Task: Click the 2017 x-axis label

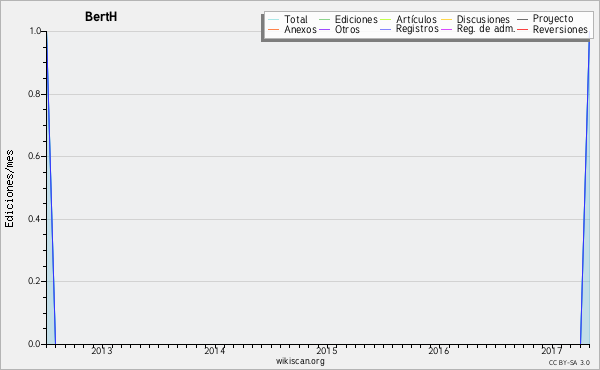Action: tap(551, 350)
